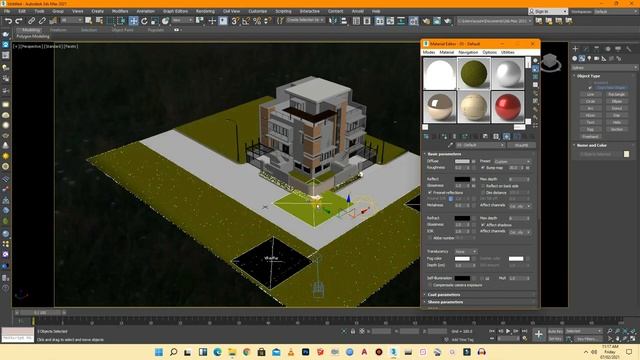The width and height of the screenshot is (640, 360).
Task: Click the Render Production teapot icon
Action: tap(448, 21)
